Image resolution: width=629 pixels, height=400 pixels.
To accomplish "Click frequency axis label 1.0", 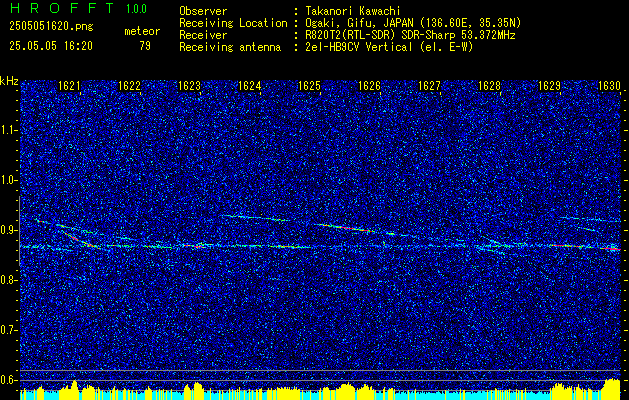I will (8, 181).
